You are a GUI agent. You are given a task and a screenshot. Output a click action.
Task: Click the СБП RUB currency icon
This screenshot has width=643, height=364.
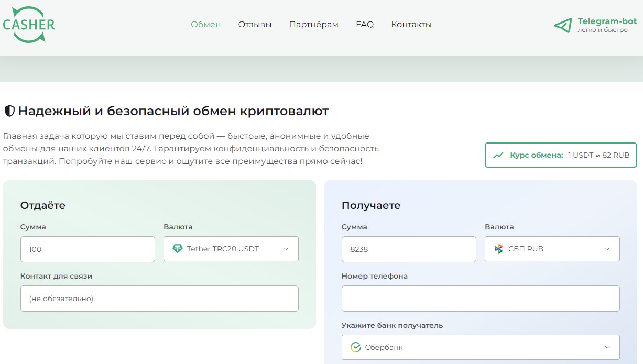tap(499, 249)
